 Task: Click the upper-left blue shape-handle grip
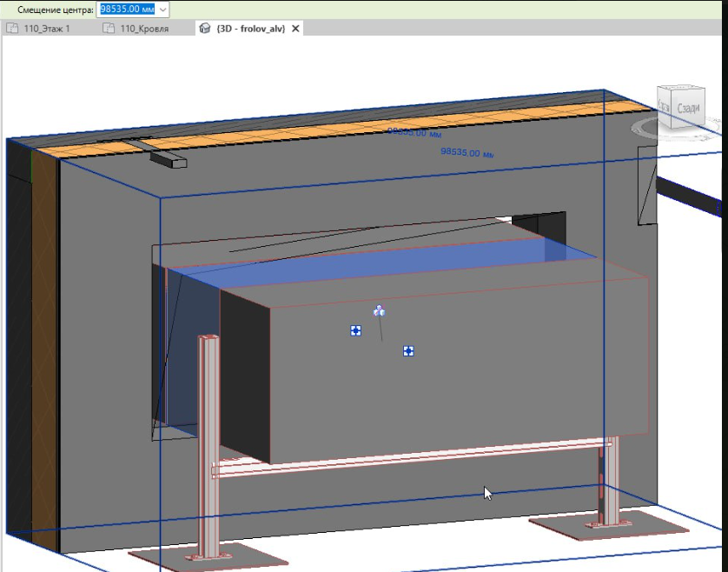click(x=355, y=330)
